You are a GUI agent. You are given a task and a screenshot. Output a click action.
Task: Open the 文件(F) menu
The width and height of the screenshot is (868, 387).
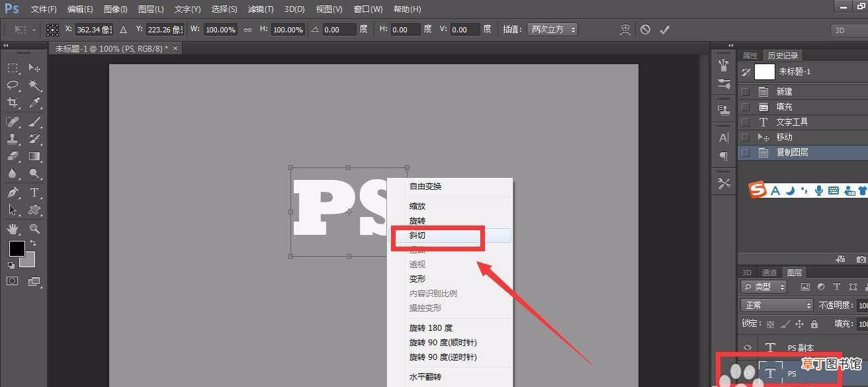coord(44,9)
